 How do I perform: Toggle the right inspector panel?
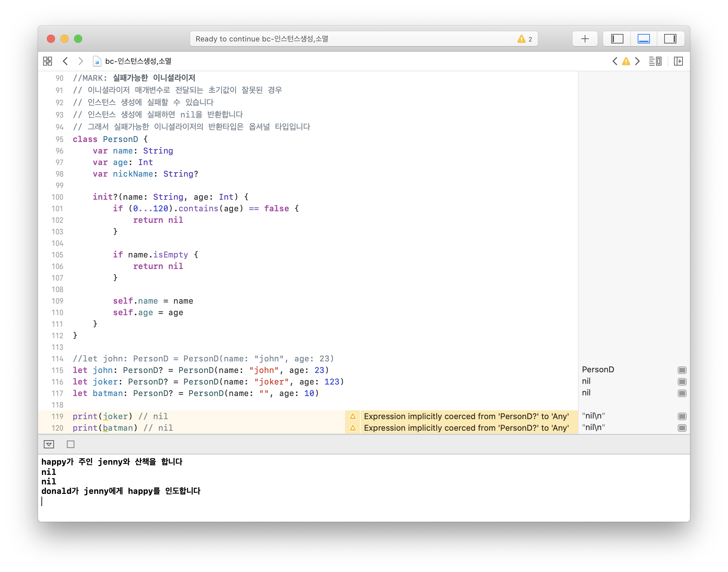coord(670,39)
